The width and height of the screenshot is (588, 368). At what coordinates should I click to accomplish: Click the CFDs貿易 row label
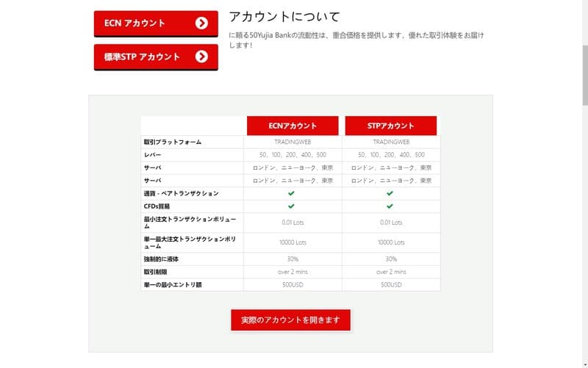point(157,206)
